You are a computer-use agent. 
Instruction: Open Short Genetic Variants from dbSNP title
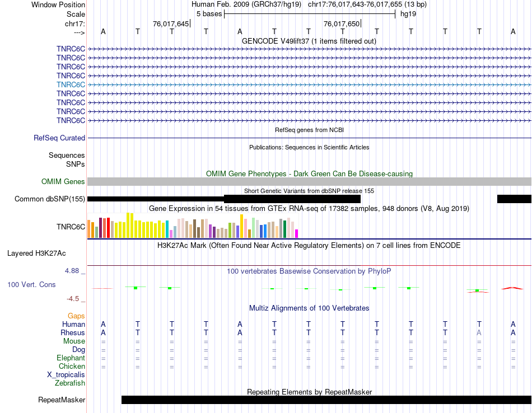coord(309,191)
